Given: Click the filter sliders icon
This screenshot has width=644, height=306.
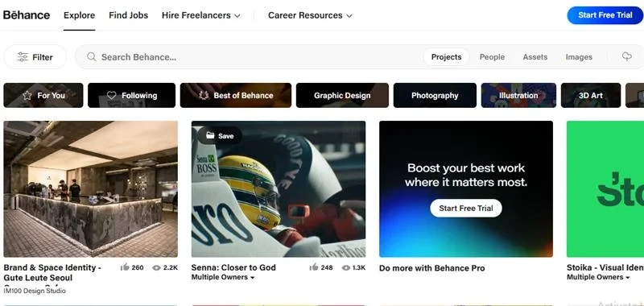Looking at the screenshot, I should click(x=23, y=57).
